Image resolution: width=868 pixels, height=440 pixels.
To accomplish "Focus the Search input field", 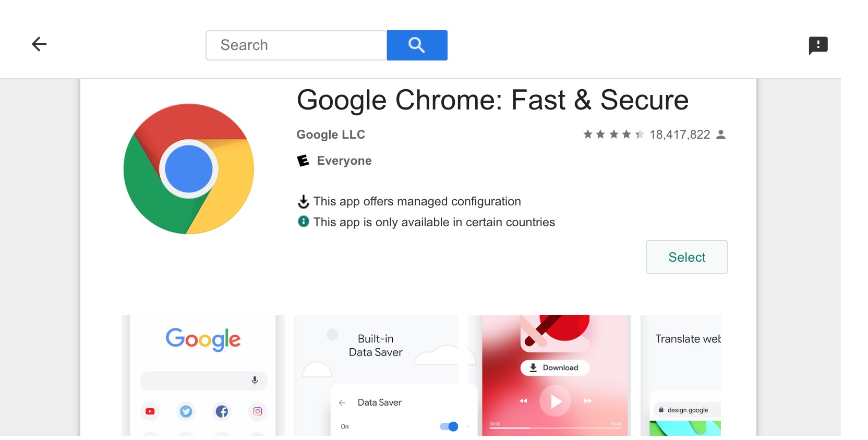I will click(x=296, y=45).
